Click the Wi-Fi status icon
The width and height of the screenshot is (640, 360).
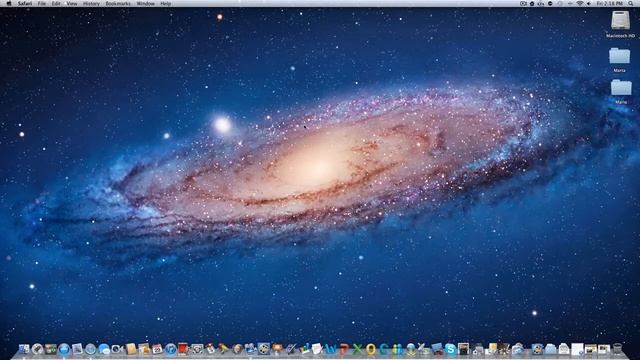pyautogui.click(x=580, y=3)
